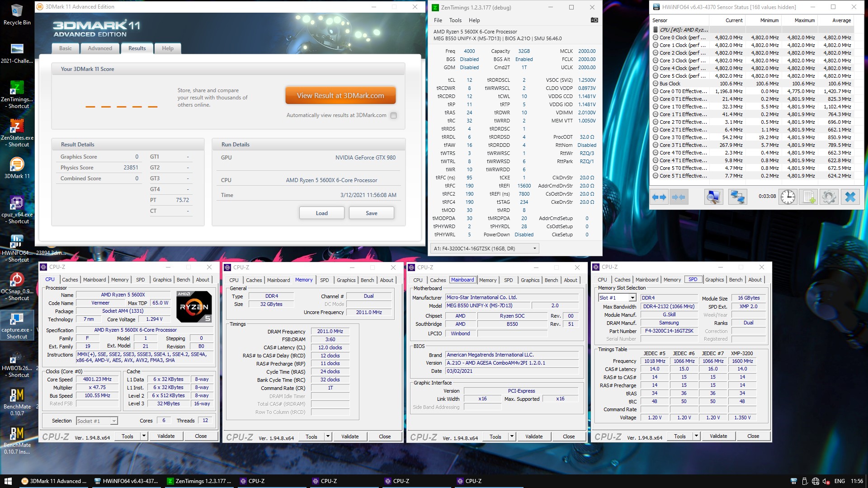Click the network globe tray icon
The width and height of the screenshot is (868, 488).
[x=816, y=481]
